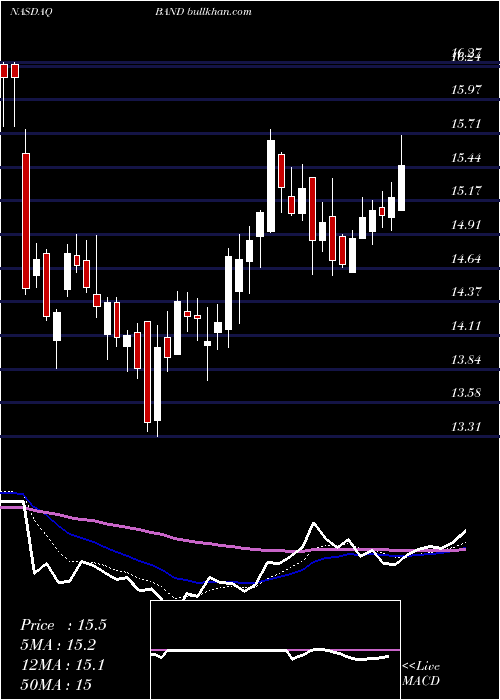Select the 13.84 price level label
Screen dimensions: 500x700
click(466, 359)
